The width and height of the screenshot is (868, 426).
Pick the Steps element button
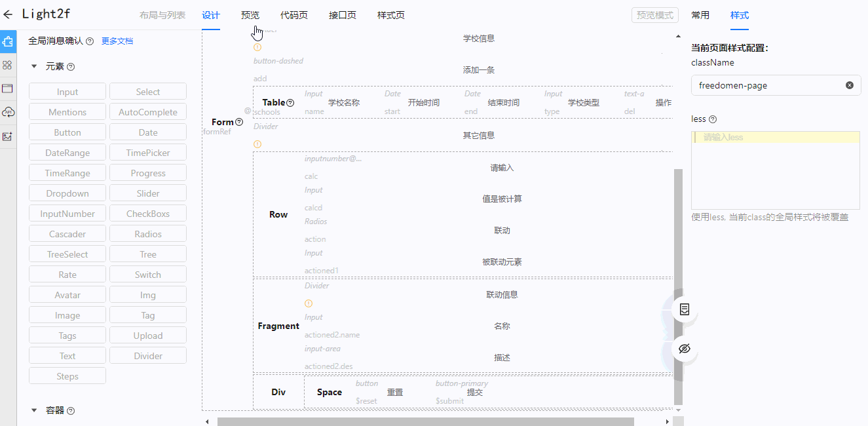pos(67,376)
